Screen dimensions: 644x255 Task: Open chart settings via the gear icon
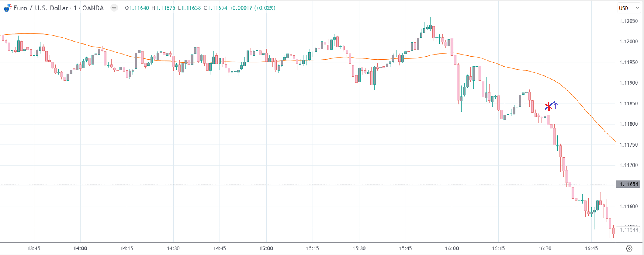tap(629, 248)
